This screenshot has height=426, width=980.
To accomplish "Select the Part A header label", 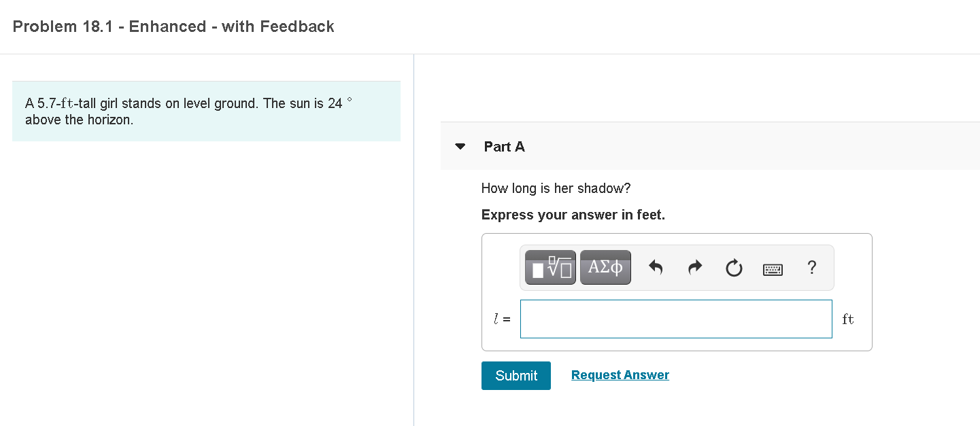I will pos(505,147).
